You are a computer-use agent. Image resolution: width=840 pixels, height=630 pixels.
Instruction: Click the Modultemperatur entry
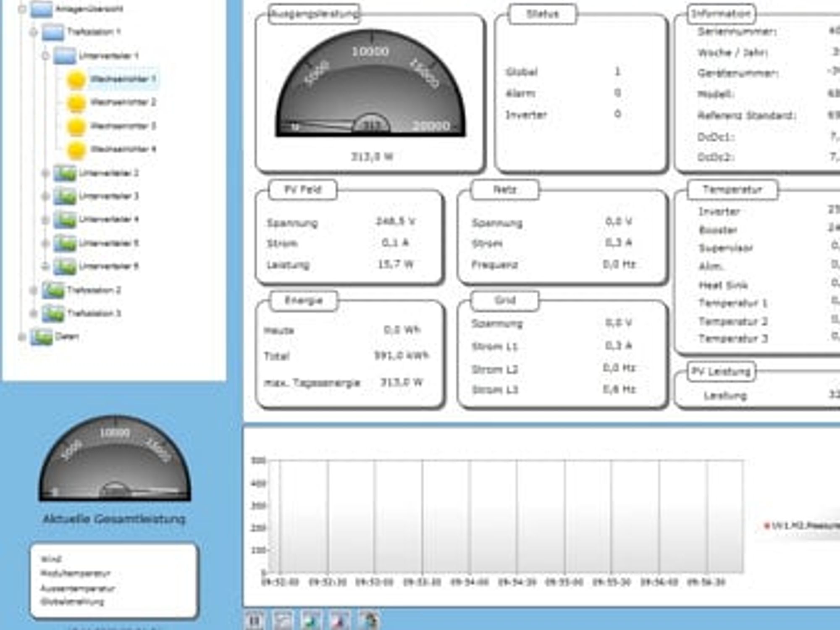click(x=76, y=574)
